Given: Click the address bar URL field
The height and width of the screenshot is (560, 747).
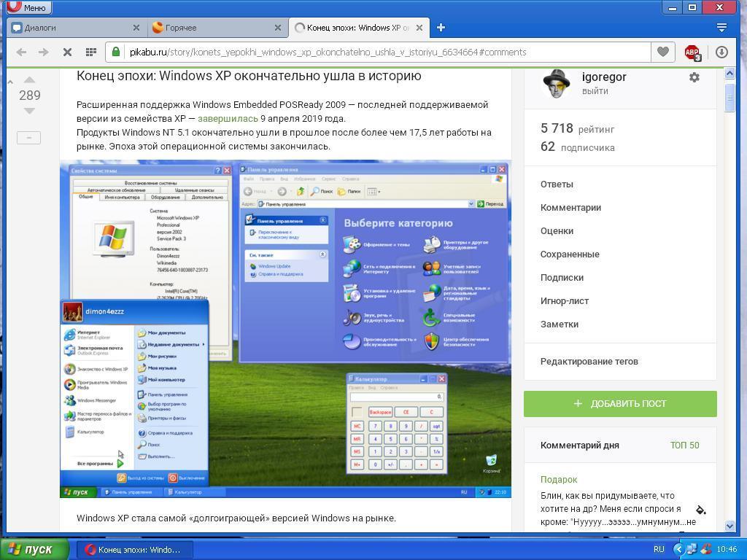Looking at the screenshot, I should [x=379, y=52].
